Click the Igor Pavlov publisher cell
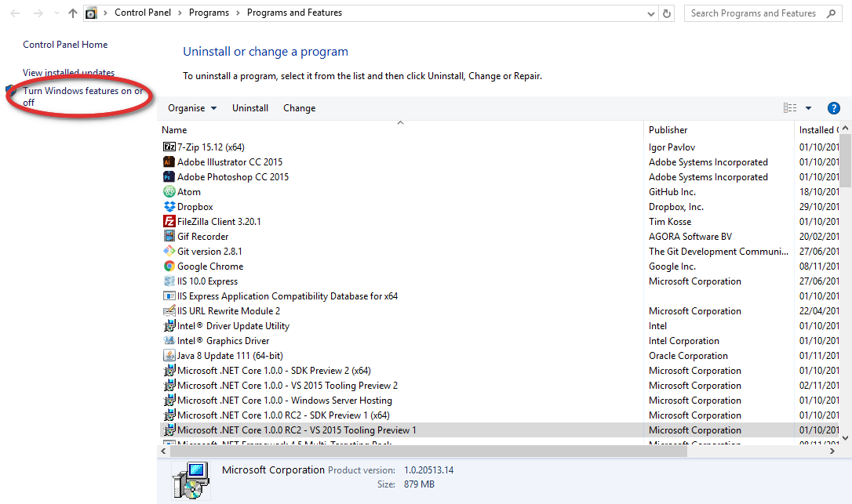The image size is (852, 504). pos(672,147)
